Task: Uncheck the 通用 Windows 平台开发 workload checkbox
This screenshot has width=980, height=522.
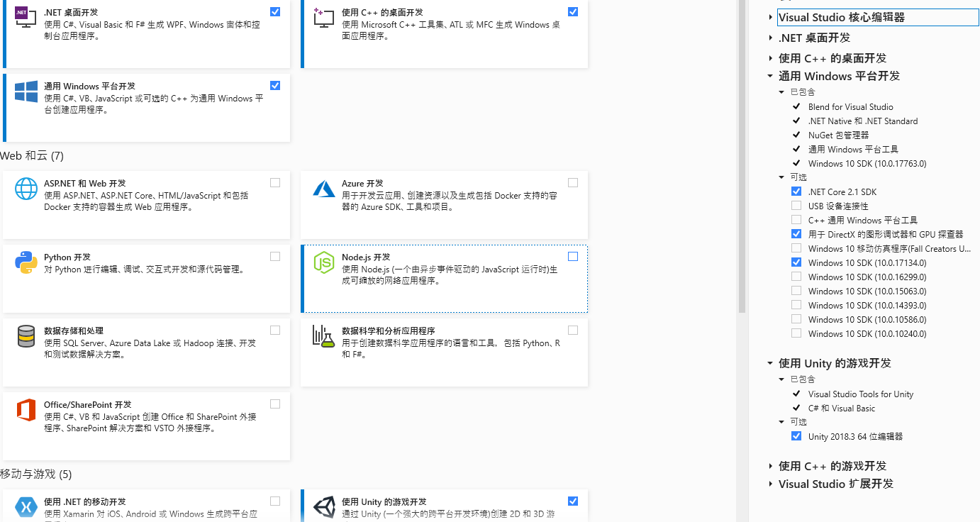Action: tap(275, 86)
